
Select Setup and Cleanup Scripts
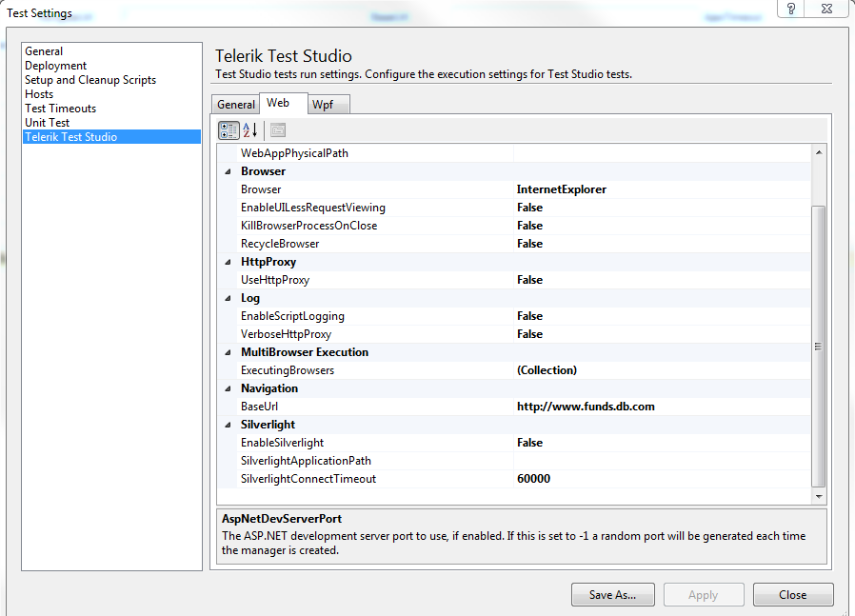[90, 80]
